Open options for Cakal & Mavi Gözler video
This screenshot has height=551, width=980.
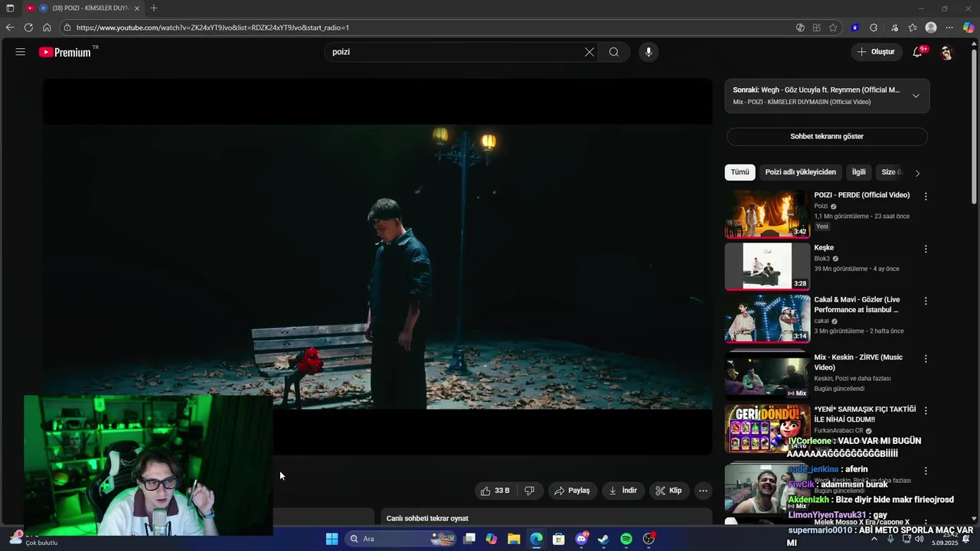click(x=926, y=302)
